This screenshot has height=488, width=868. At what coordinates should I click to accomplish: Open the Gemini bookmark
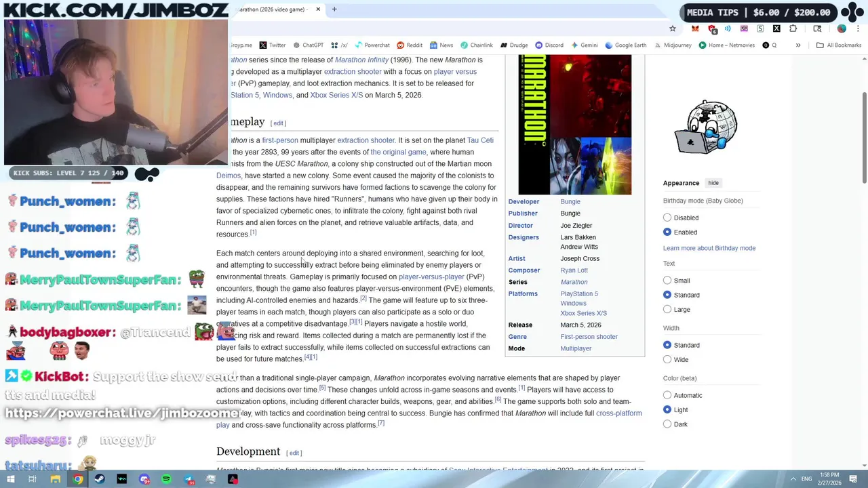tap(585, 45)
